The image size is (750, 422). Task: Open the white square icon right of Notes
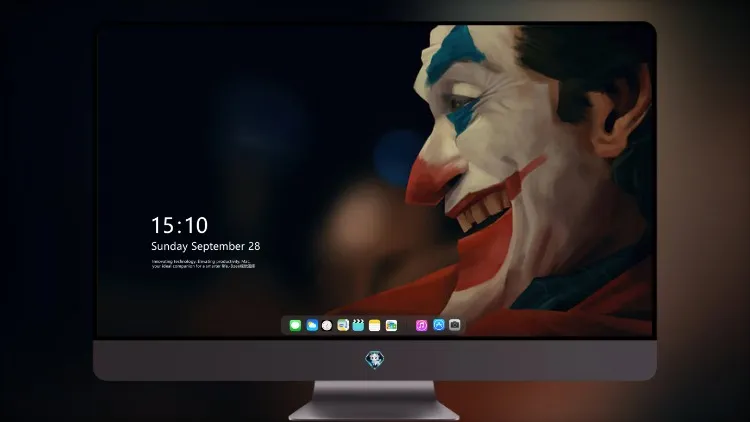coord(391,325)
